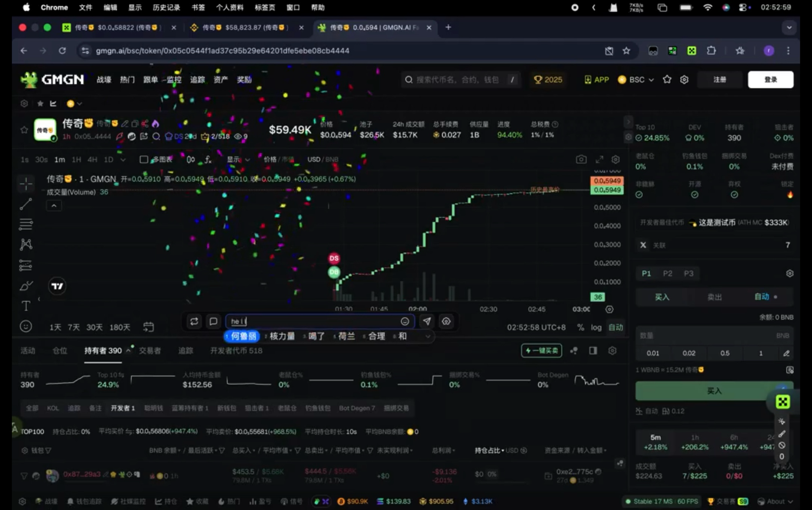Select the trend line drawing tool

pos(26,204)
